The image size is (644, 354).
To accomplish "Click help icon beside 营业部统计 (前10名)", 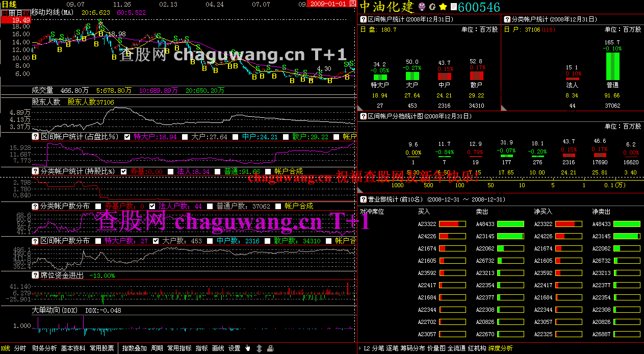I will 364,199.
